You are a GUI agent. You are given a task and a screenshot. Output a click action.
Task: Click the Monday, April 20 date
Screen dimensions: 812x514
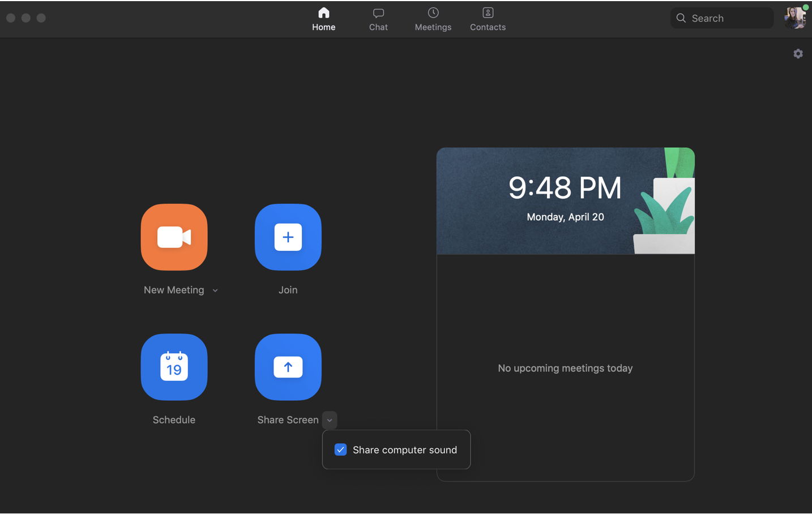click(x=565, y=217)
